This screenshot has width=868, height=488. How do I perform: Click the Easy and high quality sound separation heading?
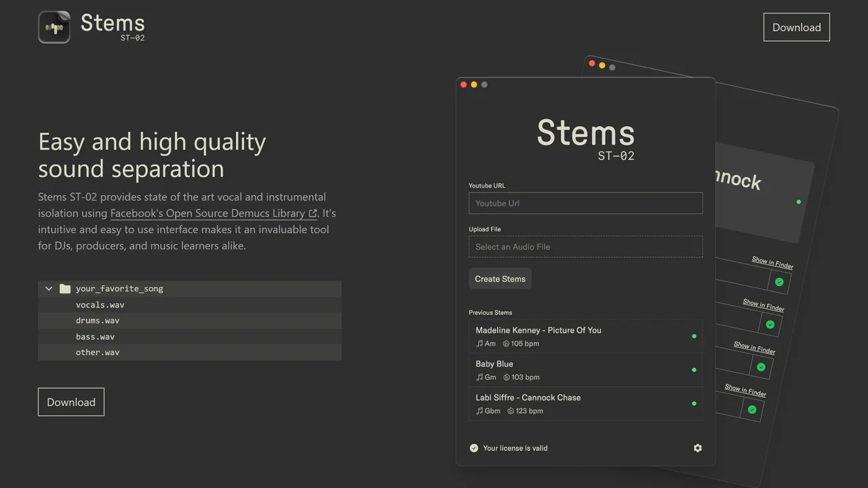(x=152, y=155)
